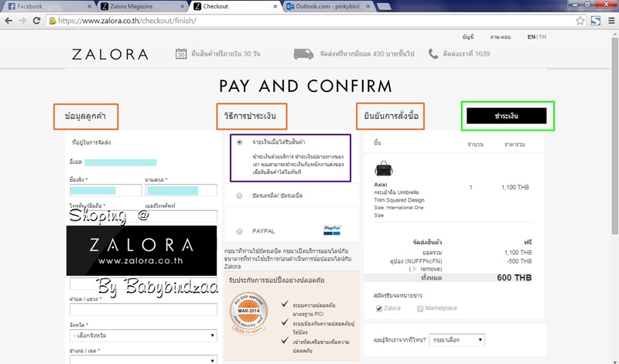This screenshot has height=364, width=619.
Task: Click the 30-day return calendar icon
Action: (181, 53)
